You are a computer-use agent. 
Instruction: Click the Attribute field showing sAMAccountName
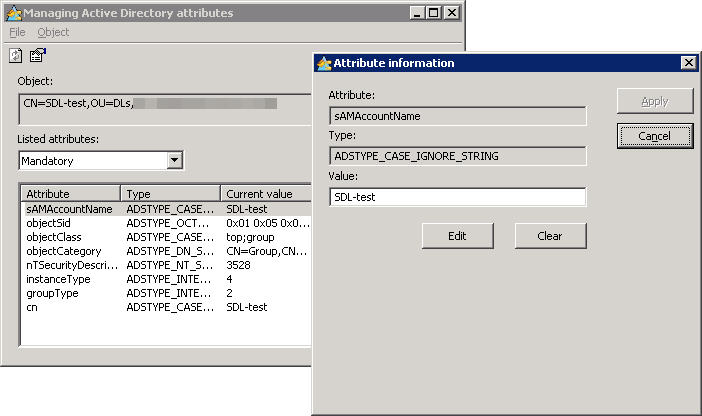458,116
